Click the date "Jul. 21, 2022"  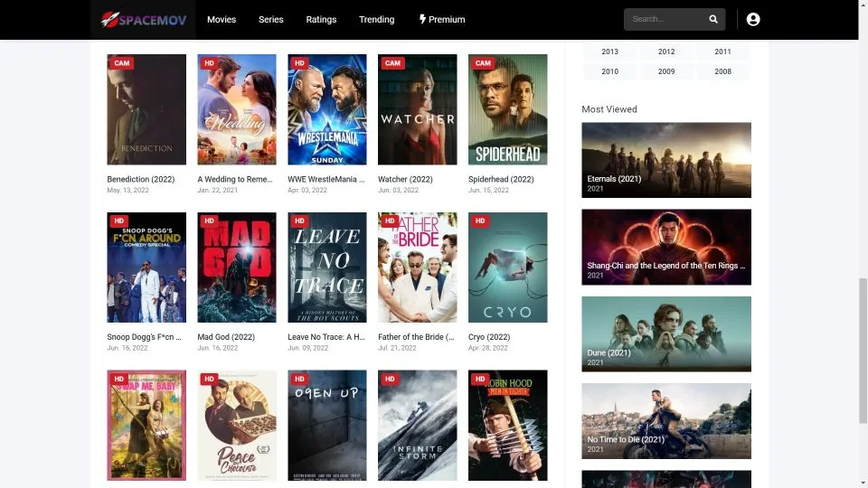[397, 348]
